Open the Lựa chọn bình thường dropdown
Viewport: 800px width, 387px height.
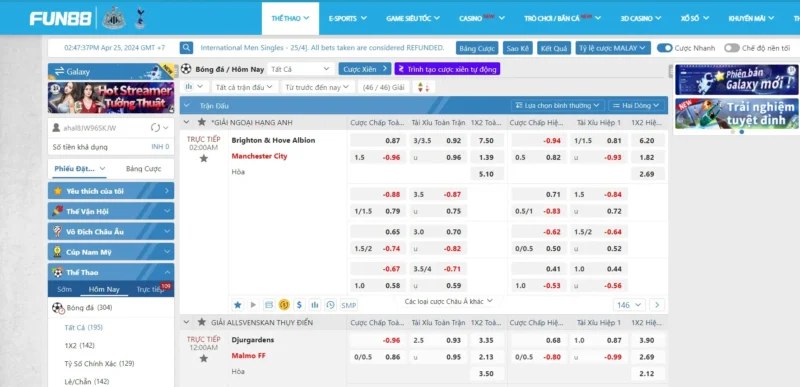[558, 106]
